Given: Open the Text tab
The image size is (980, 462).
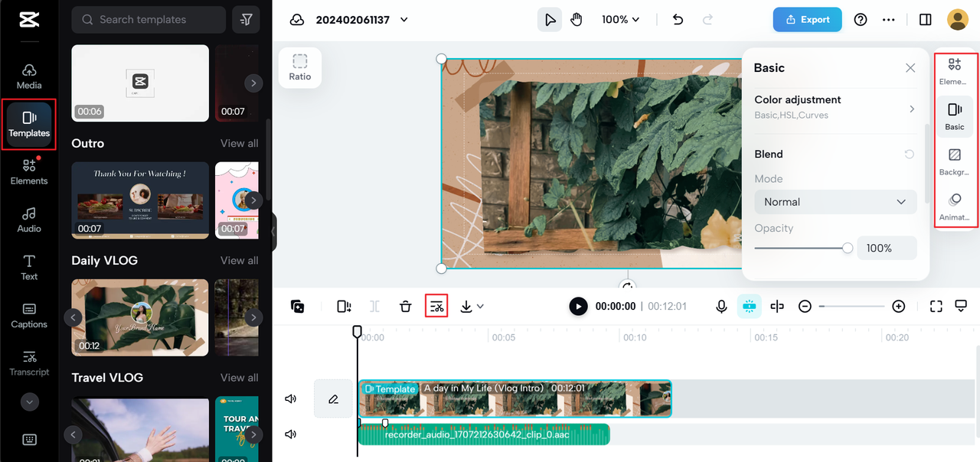Looking at the screenshot, I should [x=29, y=267].
